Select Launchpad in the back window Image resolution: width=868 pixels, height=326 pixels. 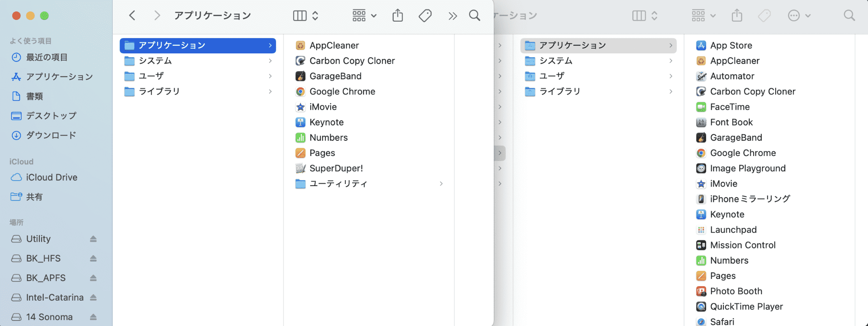click(726, 230)
